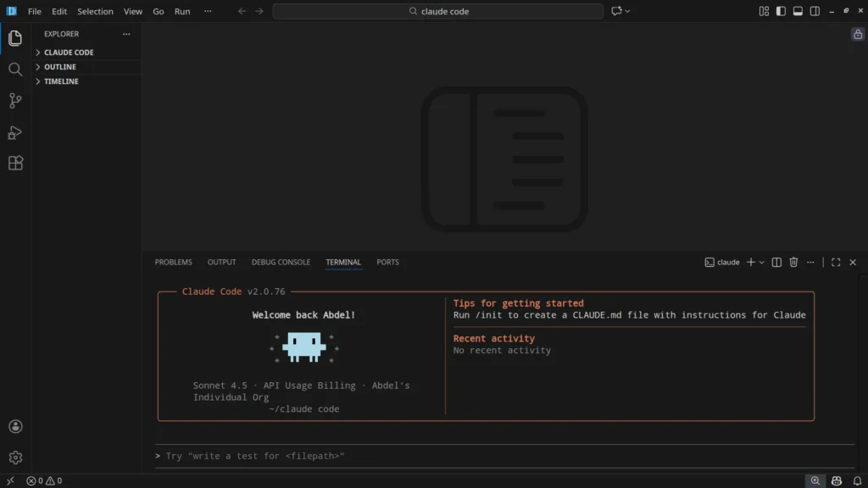This screenshot has height=488, width=868.
Task: Select the claude terminal instance
Action: (722, 263)
